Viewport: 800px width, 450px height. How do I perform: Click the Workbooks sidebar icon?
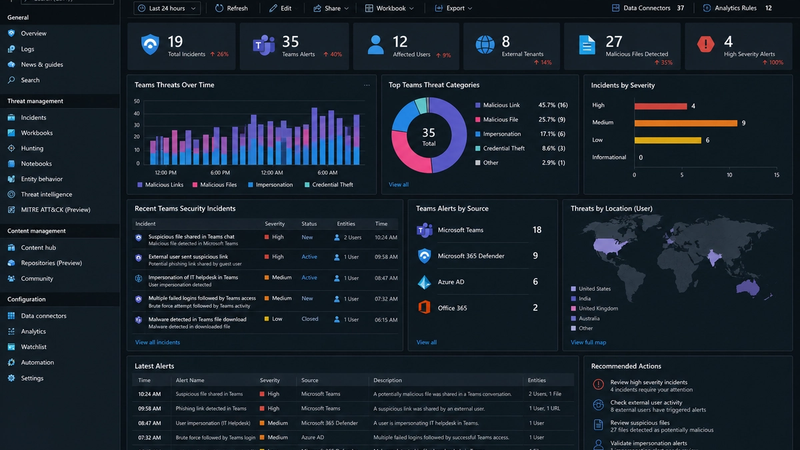(x=11, y=133)
